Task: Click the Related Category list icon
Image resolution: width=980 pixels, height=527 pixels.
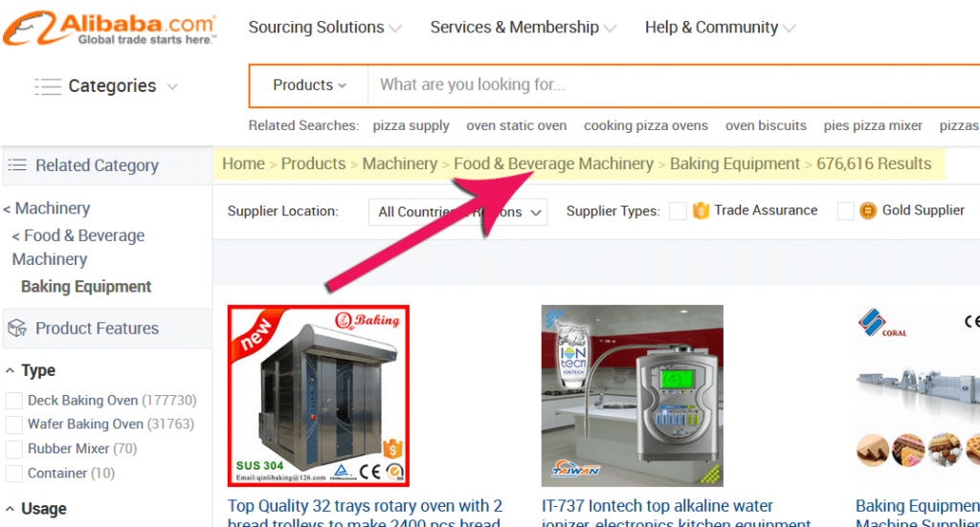Action: click(17, 165)
